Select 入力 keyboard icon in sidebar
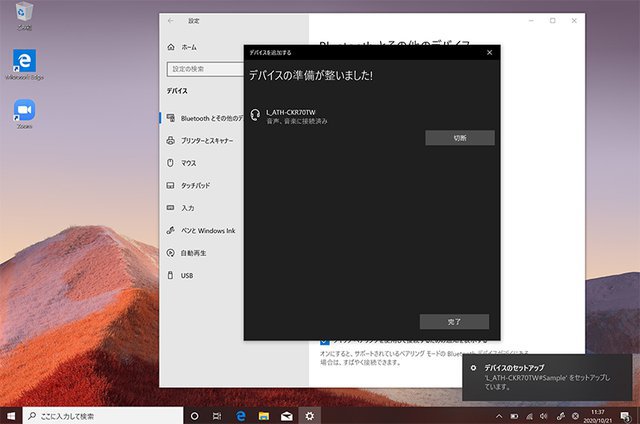Viewport: 640px width, 424px height. click(x=171, y=208)
